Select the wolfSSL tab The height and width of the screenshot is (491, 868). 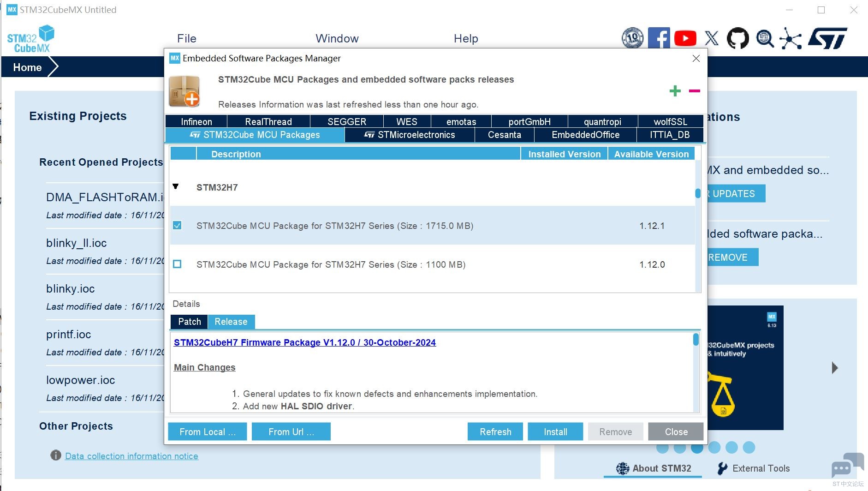pos(670,121)
